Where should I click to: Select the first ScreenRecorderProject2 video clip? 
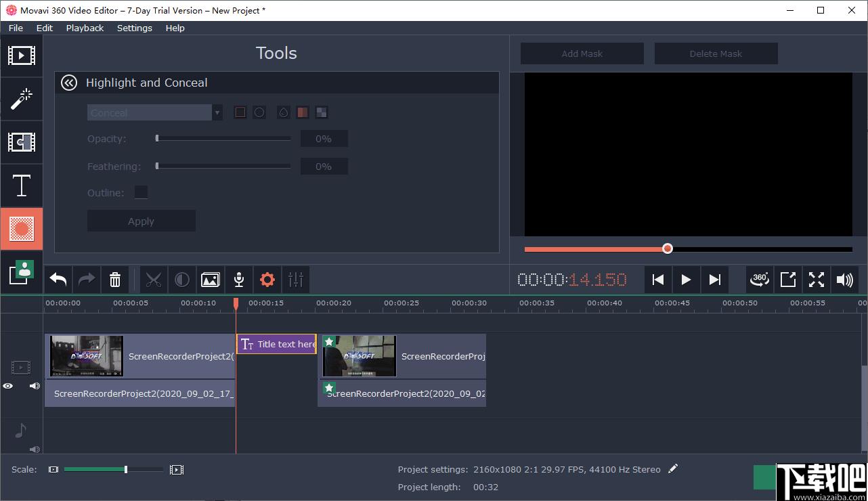click(x=139, y=356)
